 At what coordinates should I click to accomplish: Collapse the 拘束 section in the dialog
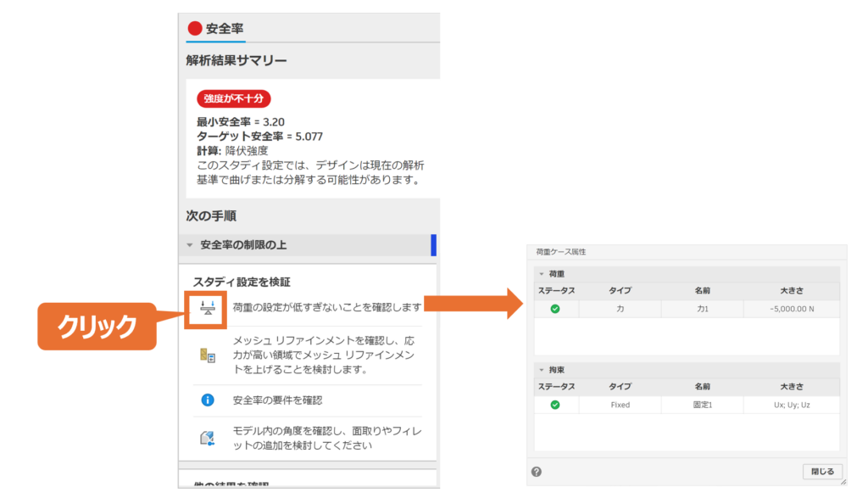(542, 370)
